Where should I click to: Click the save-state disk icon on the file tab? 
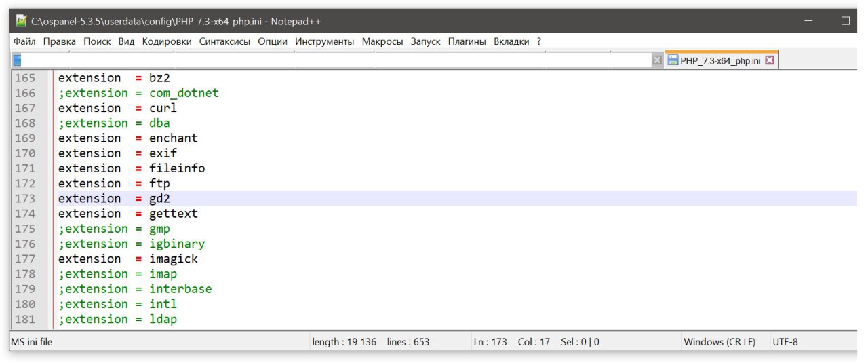coord(673,60)
